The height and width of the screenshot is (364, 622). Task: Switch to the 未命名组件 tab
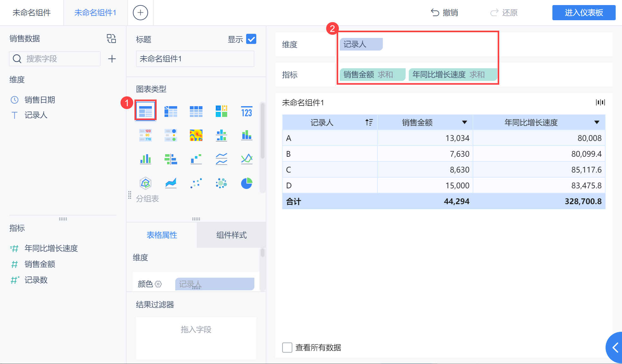point(32,13)
